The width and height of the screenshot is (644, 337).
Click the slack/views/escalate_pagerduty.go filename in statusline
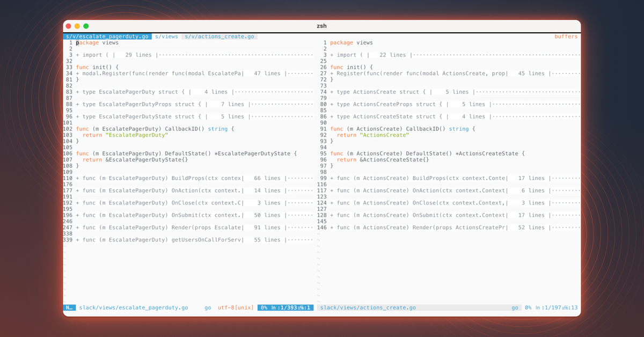coord(134,307)
